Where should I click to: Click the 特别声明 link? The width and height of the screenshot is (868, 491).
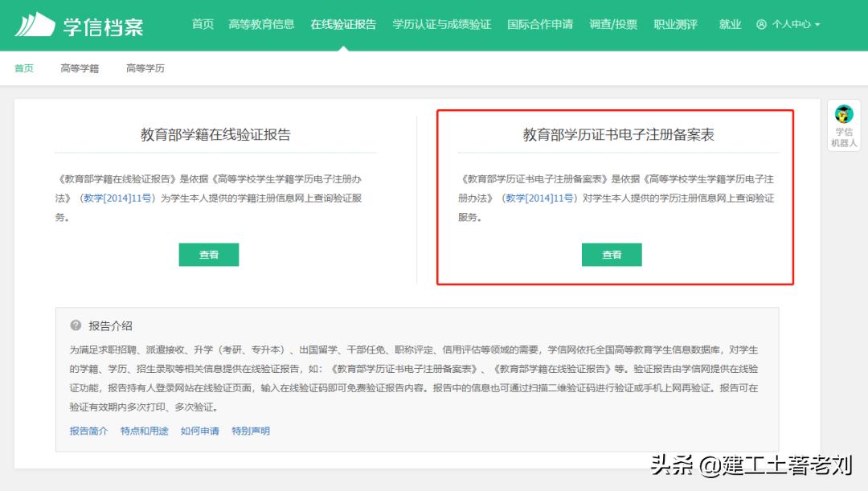[x=250, y=431]
